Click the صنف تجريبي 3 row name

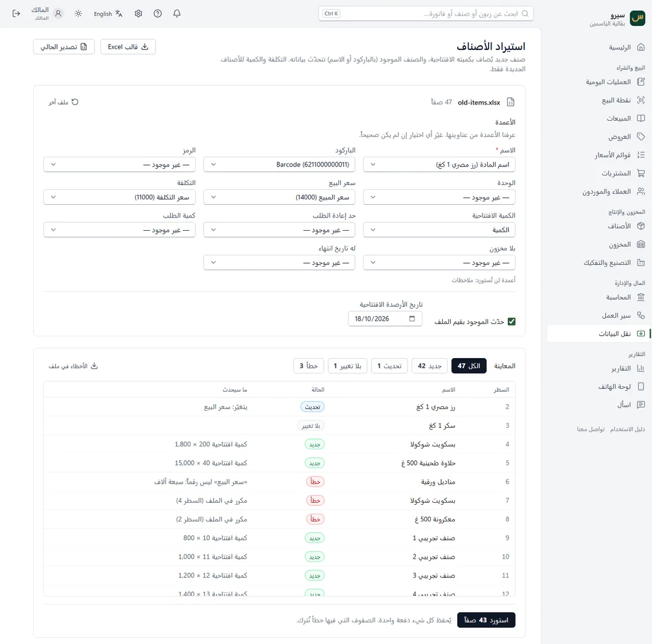point(434,576)
